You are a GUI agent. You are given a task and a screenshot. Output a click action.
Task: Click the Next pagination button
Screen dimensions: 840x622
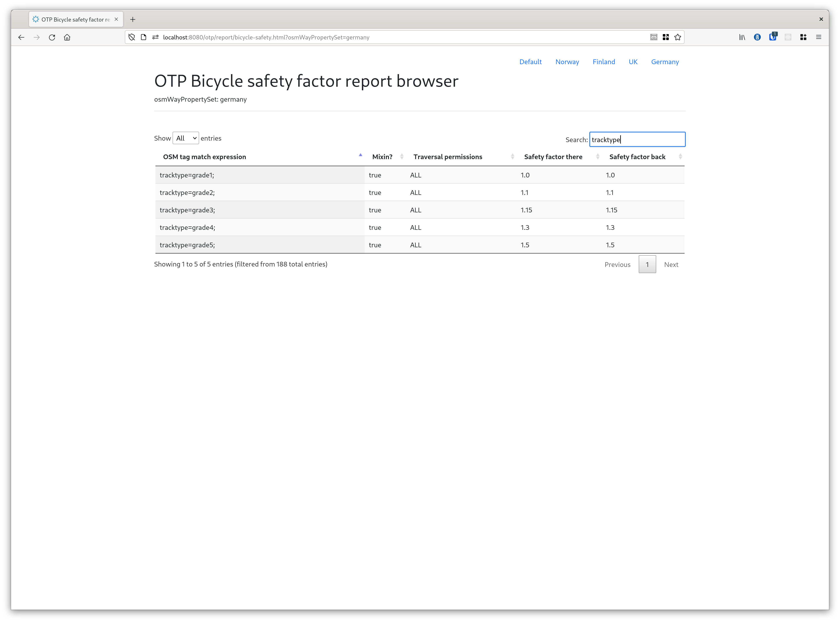coord(672,264)
